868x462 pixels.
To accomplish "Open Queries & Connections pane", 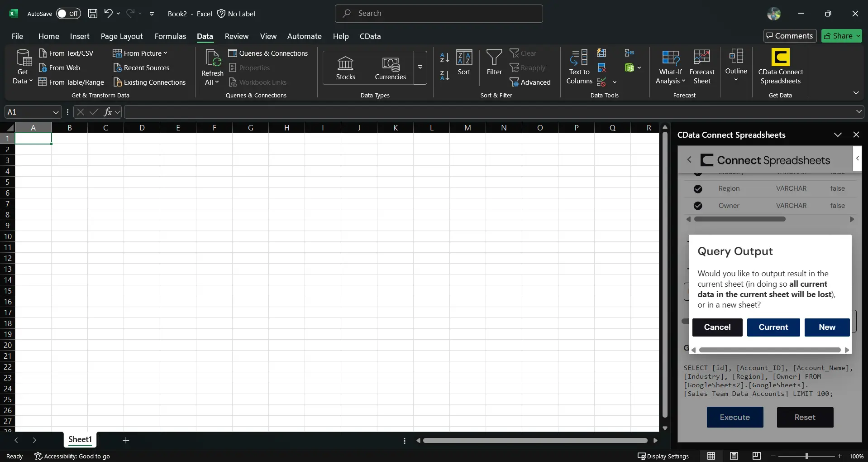I will pyautogui.click(x=268, y=53).
